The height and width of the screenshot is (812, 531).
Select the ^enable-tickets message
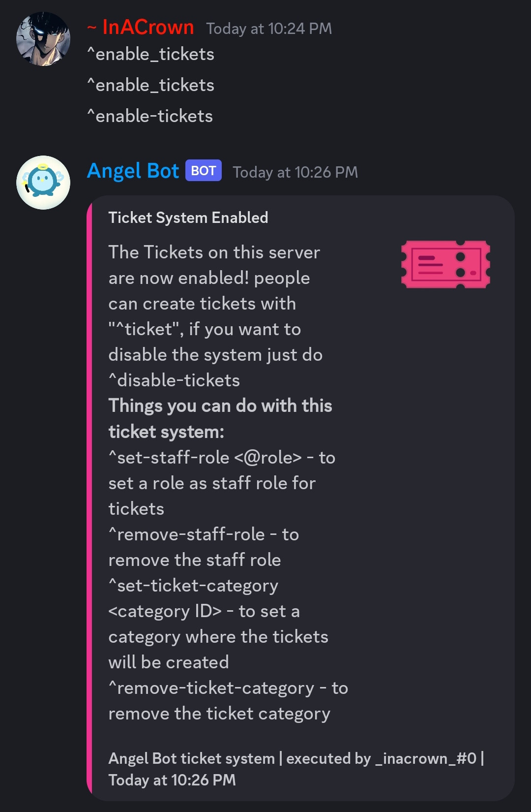click(150, 116)
